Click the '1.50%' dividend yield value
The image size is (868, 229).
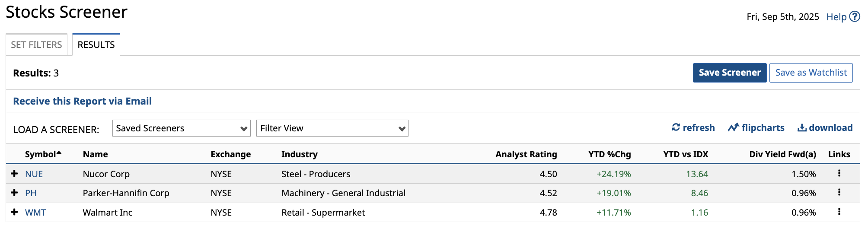(804, 174)
